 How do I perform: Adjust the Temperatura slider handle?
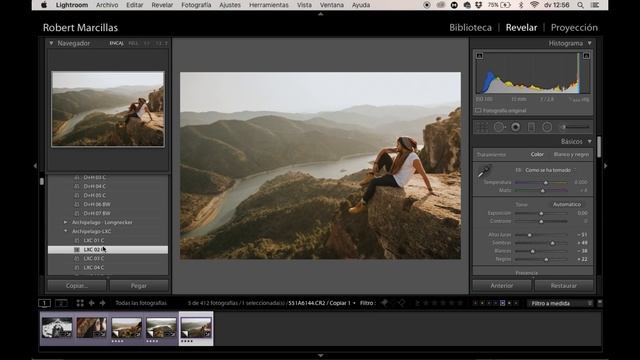point(546,182)
